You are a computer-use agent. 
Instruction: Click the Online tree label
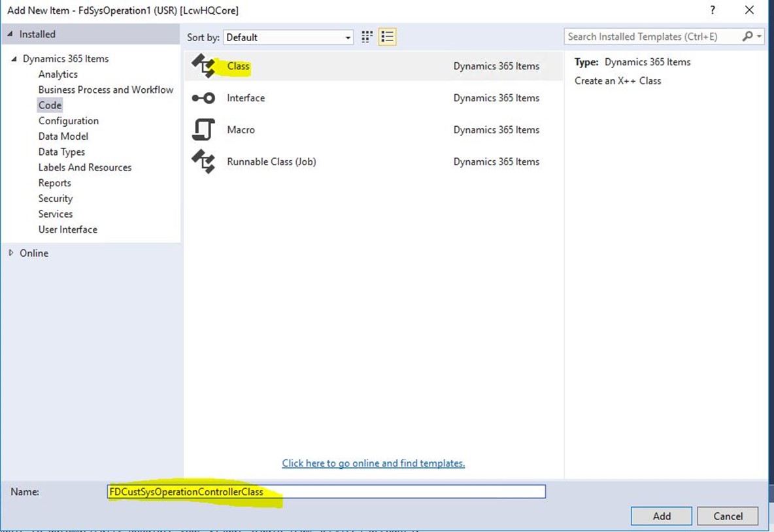coord(34,253)
